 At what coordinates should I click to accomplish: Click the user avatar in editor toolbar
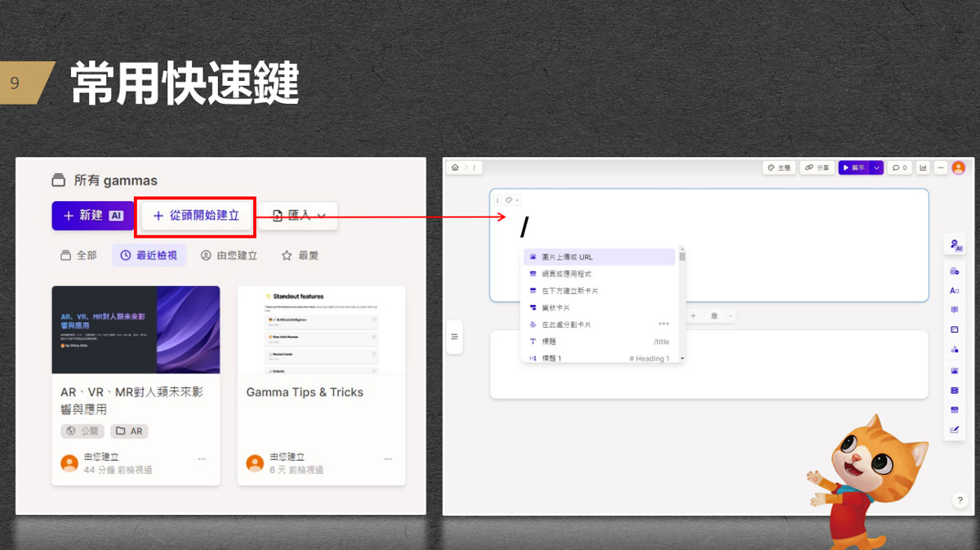959,168
